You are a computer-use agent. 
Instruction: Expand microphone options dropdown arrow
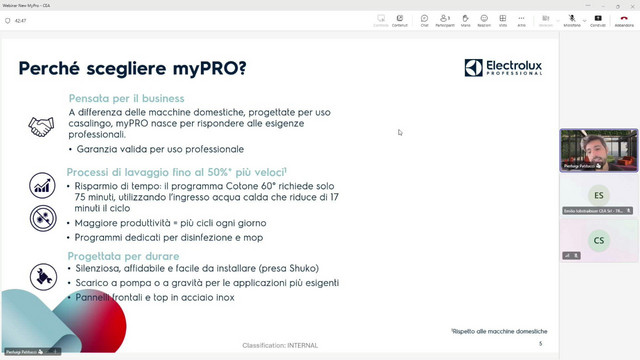[584, 20]
